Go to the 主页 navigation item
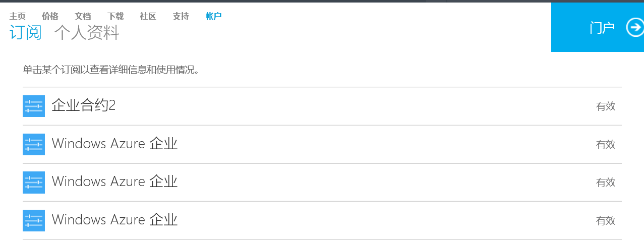The image size is (644, 242). [17, 16]
